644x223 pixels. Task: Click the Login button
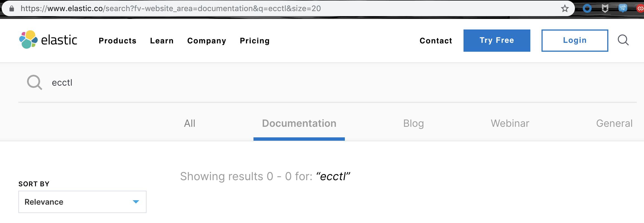point(574,40)
